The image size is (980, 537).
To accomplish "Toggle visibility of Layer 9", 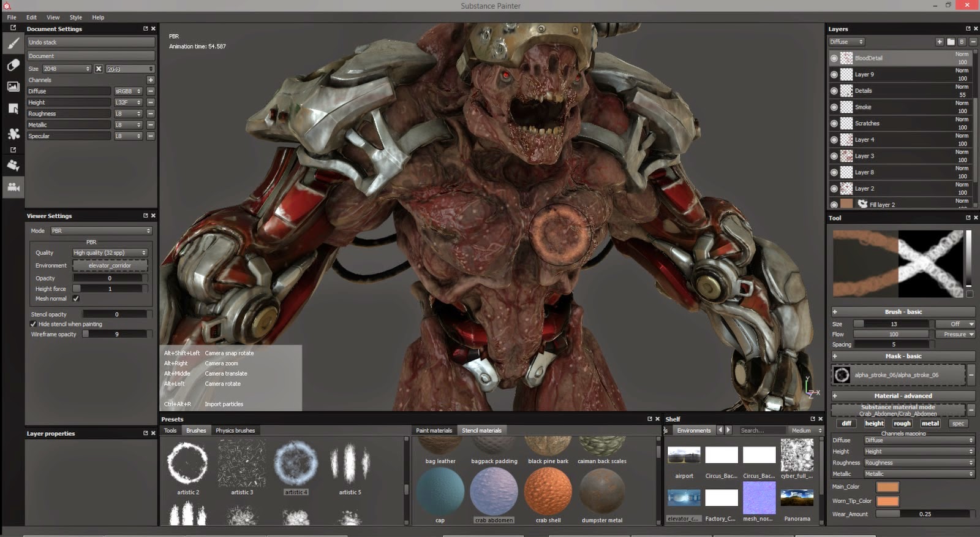I will [834, 74].
